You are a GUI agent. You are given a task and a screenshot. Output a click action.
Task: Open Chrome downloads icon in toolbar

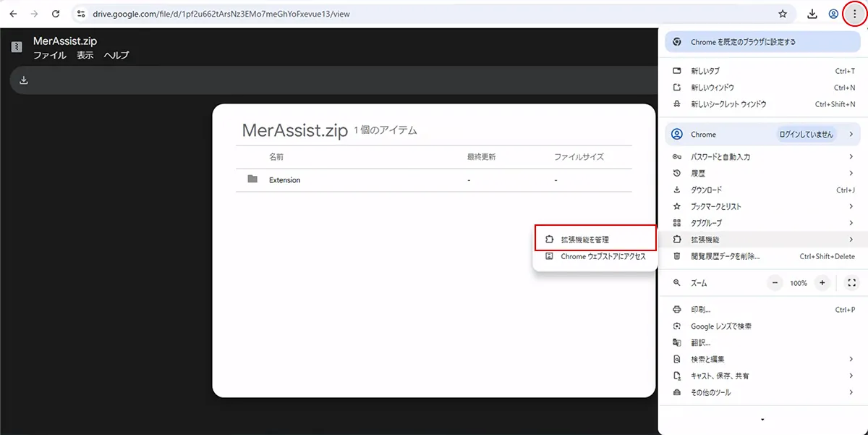(812, 14)
